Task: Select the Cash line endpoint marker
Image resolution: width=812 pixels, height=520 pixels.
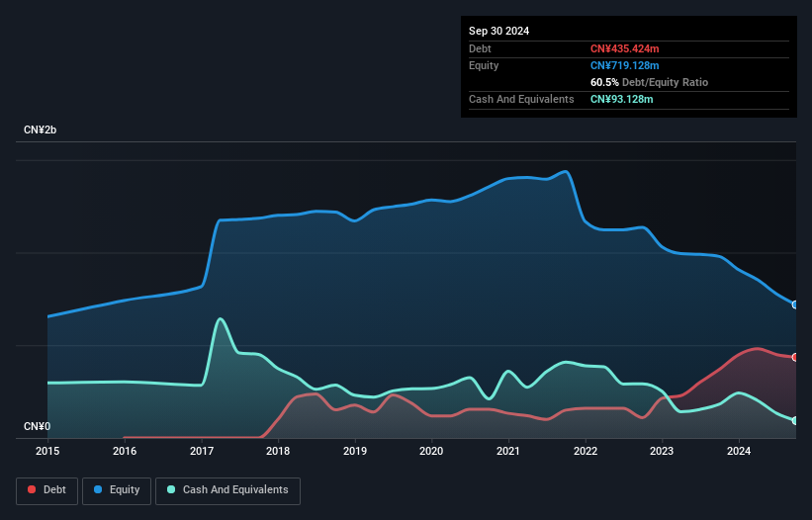Action: 795,421
